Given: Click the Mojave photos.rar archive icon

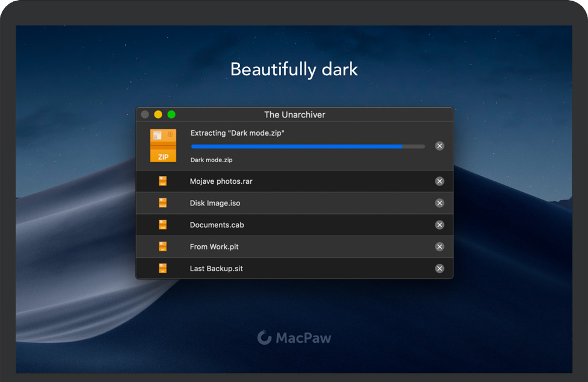Looking at the screenshot, I should tap(163, 181).
